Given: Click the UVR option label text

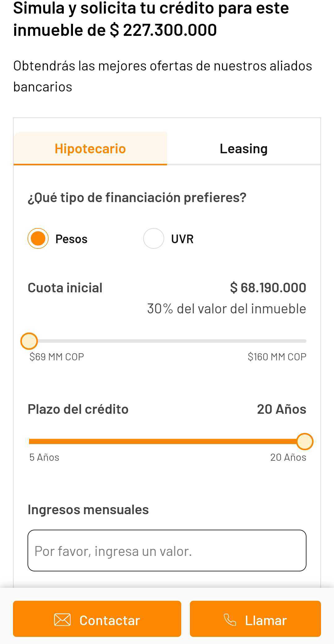Looking at the screenshot, I should coord(182,239).
